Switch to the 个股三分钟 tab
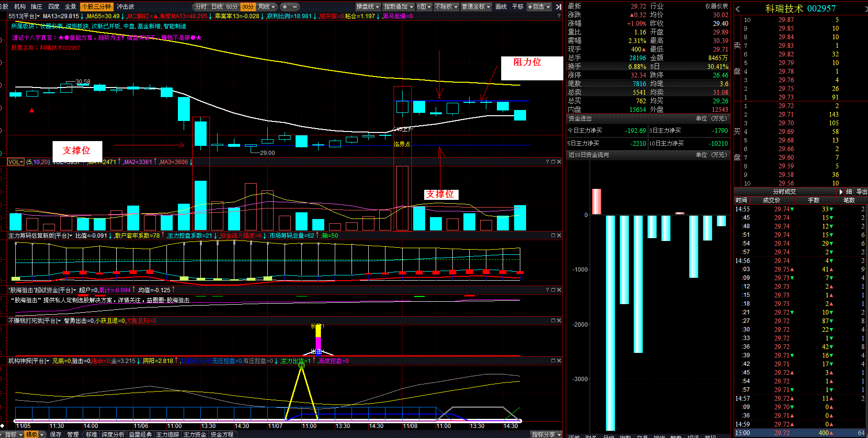868x438 pixels. pos(97,7)
